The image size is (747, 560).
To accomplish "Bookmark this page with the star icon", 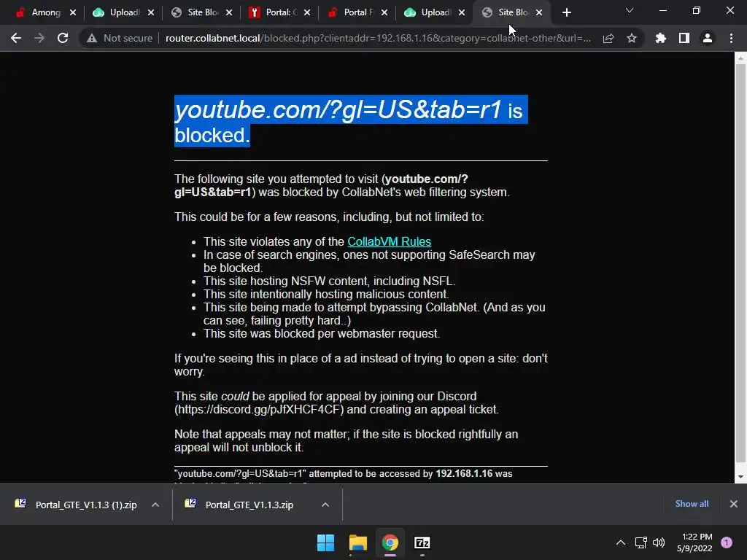I will [x=632, y=38].
